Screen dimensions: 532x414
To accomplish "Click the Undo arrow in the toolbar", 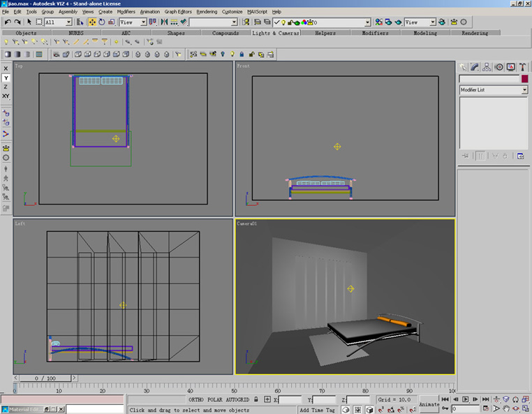I will pyautogui.click(x=7, y=22).
